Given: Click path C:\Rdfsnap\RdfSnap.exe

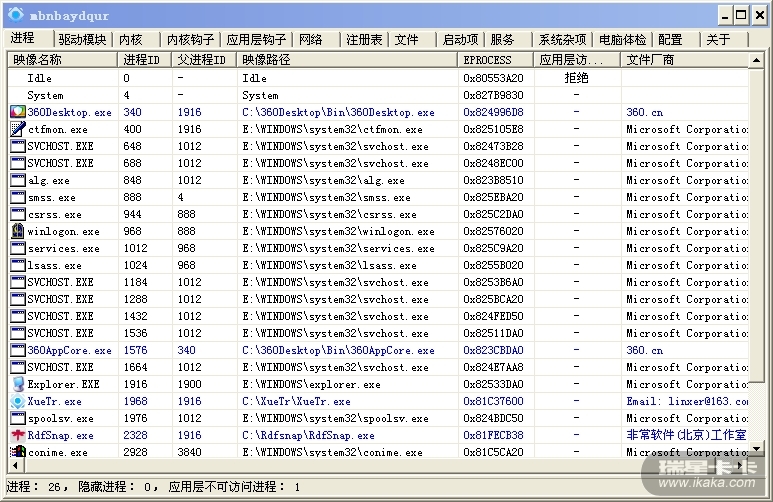Looking at the screenshot, I should pyautogui.click(x=308, y=435).
